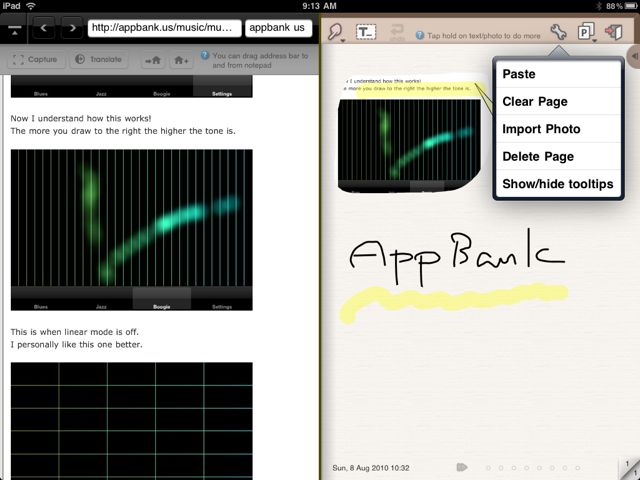
Task: Tap the 'Sun, 8 Aug 2010 10:32' date
Action: pyautogui.click(x=371, y=468)
